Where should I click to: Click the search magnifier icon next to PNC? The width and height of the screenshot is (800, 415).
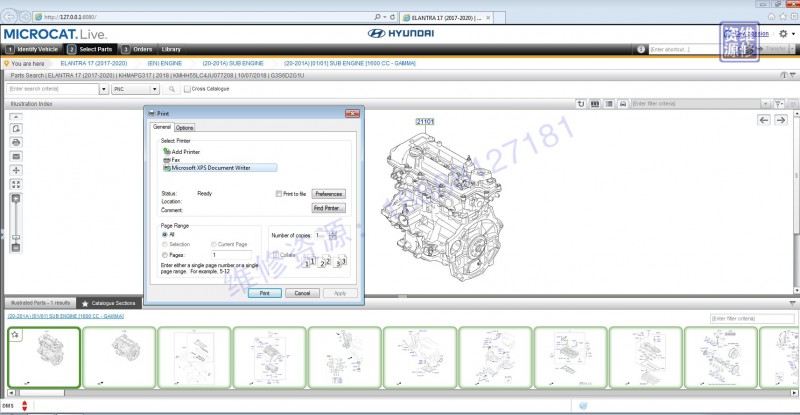[x=172, y=89]
